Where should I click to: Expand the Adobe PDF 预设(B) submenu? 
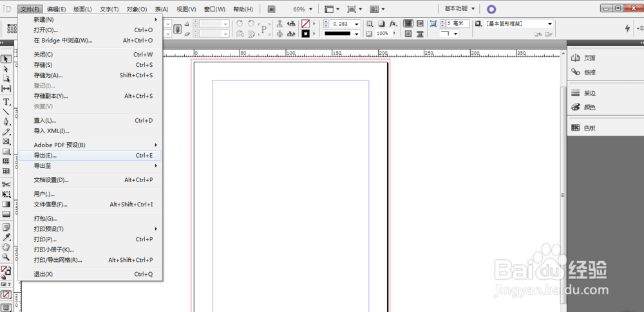click(90, 145)
